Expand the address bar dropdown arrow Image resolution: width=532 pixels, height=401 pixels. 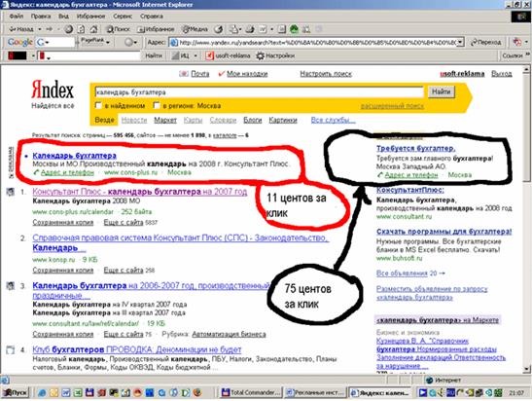tap(460, 42)
